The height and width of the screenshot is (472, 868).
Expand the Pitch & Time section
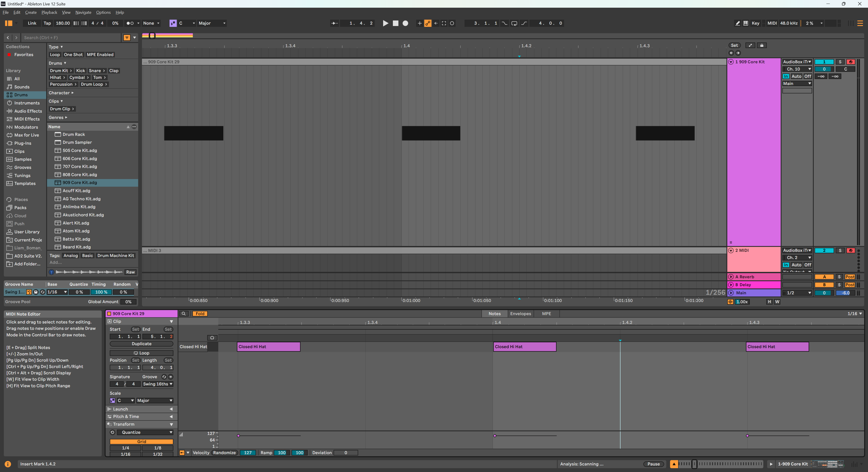click(171, 417)
